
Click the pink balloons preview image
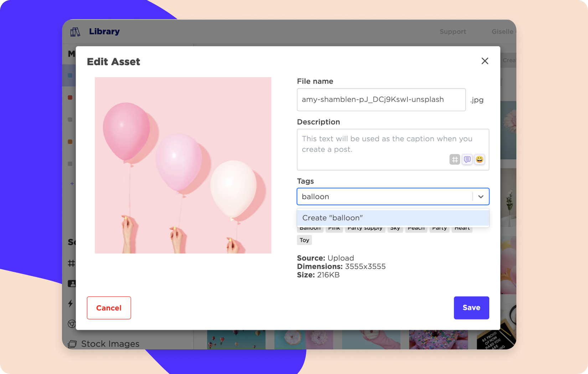[x=183, y=165]
